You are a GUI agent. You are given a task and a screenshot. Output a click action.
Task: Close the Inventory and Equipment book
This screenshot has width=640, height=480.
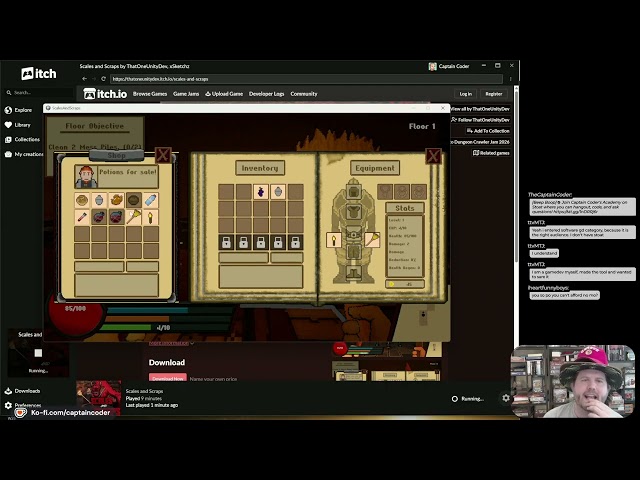(x=433, y=156)
